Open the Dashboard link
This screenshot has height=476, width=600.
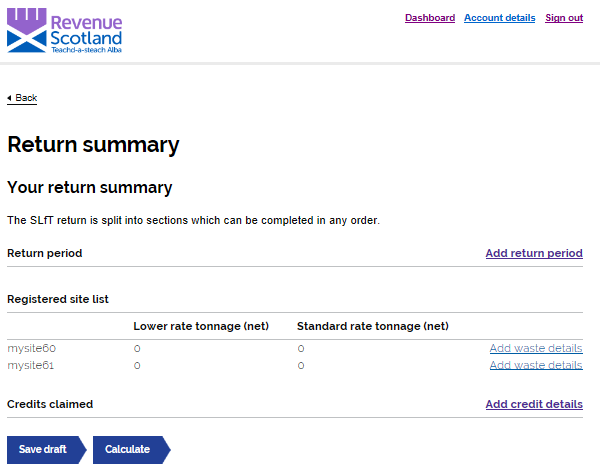tap(430, 18)
